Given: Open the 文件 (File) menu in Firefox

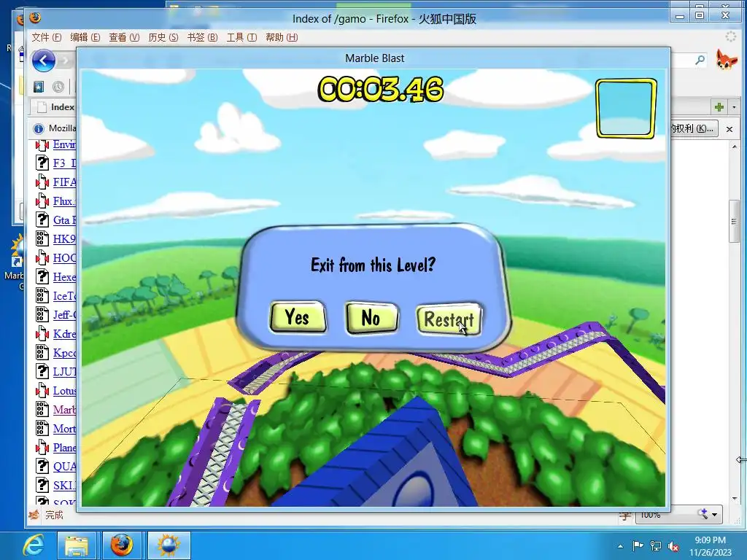Looking at the screenshot, I should pos(46,37).
